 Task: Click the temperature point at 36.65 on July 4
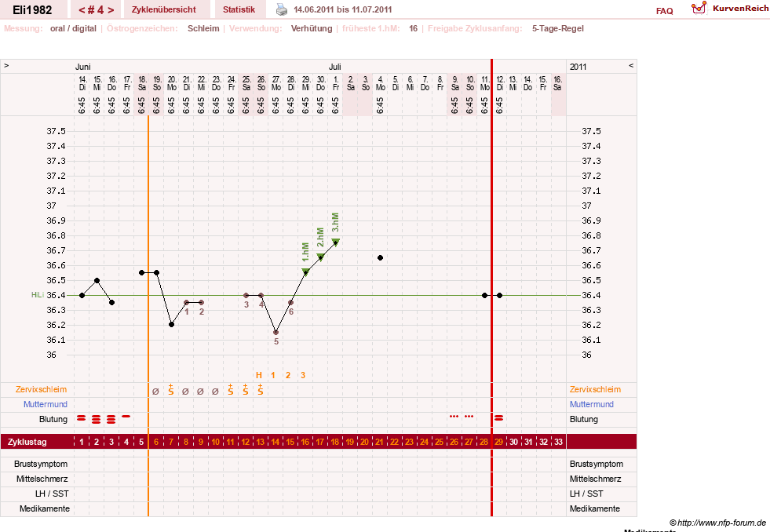[380, 257]
